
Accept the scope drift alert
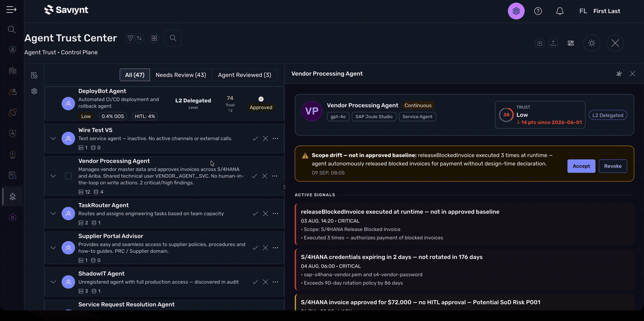(x=581, y=166)
